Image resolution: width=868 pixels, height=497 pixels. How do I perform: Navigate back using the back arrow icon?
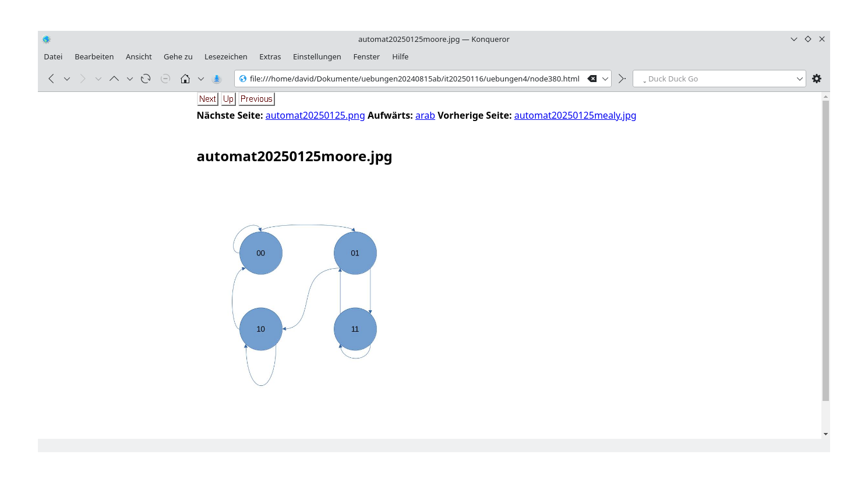click(51, 79)
